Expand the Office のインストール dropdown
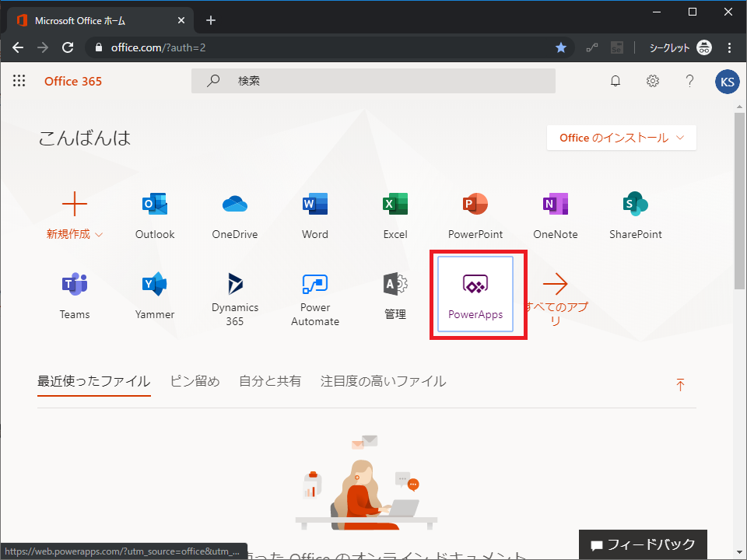The image size is (747, 560). tap(622, 138)
